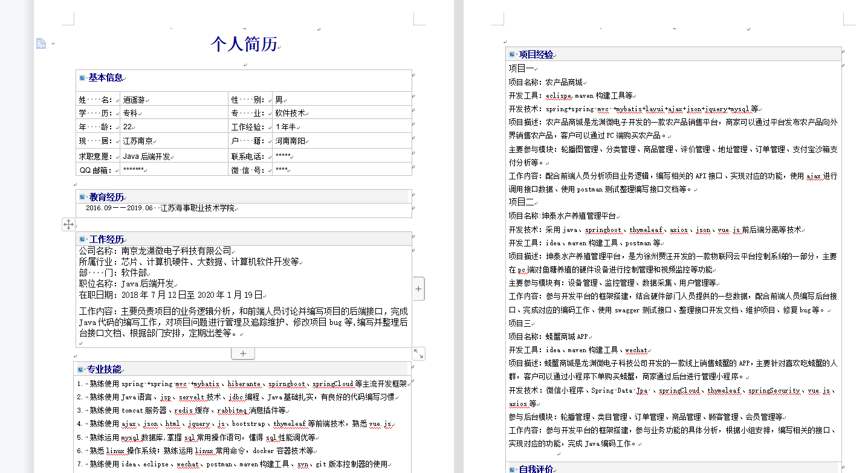Click the 项目经验 section heading

(x=536, y=54)
